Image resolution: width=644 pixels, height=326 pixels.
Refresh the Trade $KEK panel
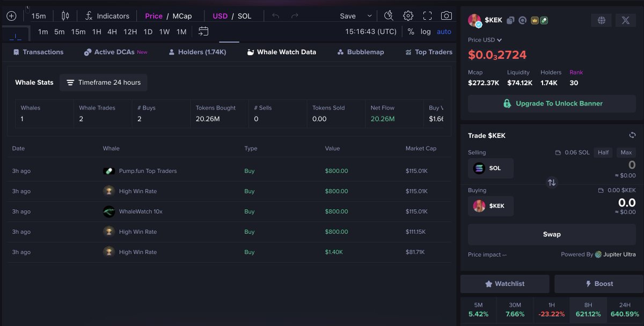(632, 135)
